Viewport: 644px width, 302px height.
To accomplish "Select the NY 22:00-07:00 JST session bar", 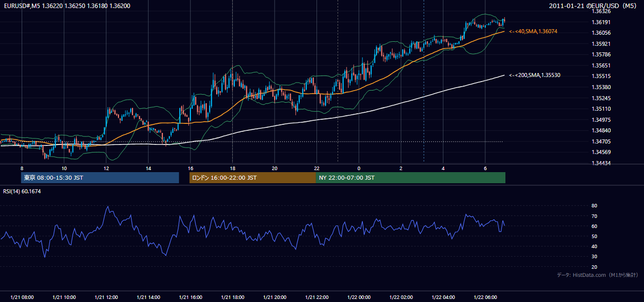I will click(x=410, y=178).
